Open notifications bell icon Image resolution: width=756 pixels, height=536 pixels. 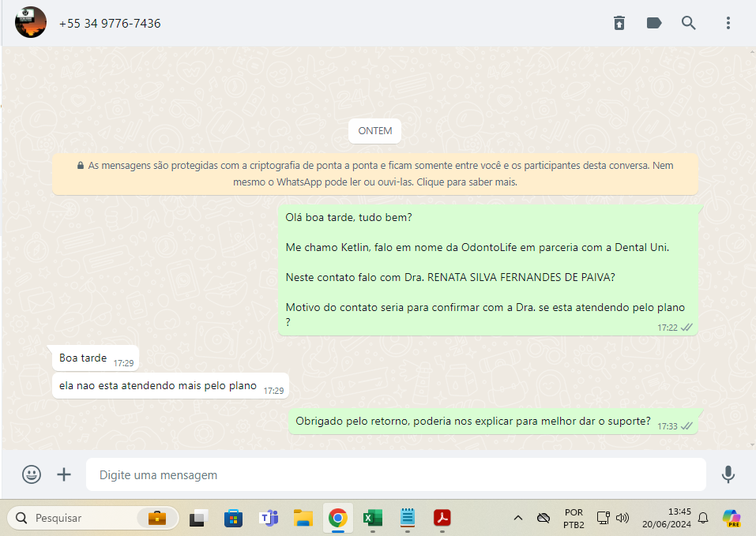(703, 518)
